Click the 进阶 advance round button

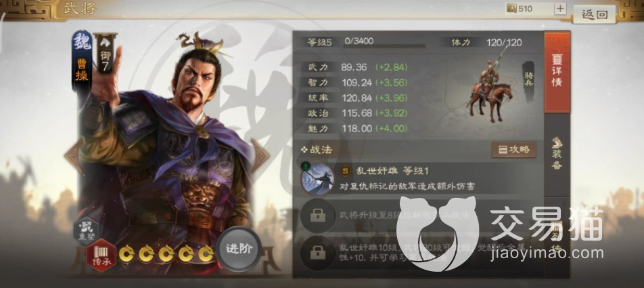[x=239, y=249]
